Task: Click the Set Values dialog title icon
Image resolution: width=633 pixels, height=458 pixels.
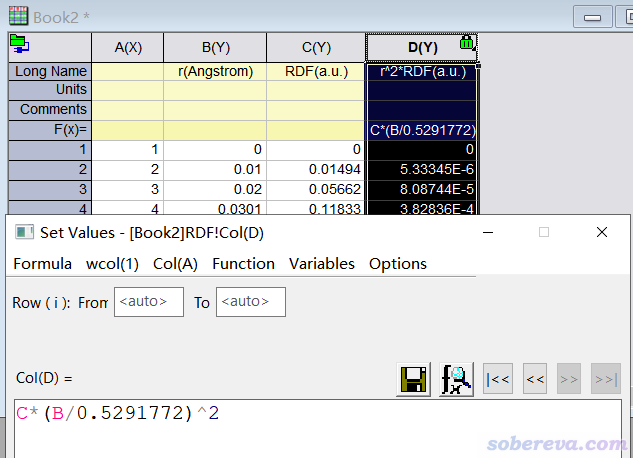Action: (24, 232)
